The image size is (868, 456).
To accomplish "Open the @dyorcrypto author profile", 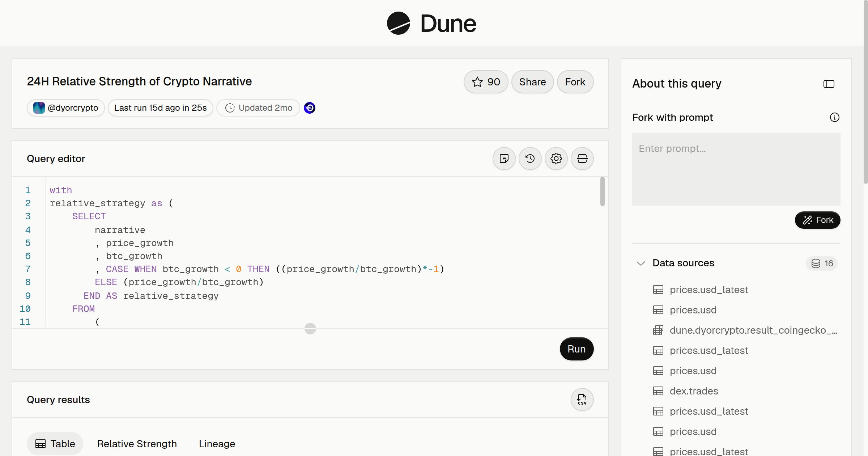I will [66, 108].
